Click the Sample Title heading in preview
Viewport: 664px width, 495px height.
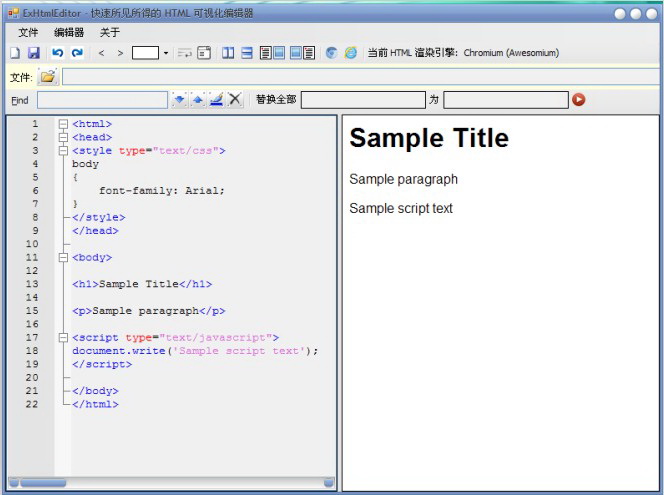(x=429, y=138)
